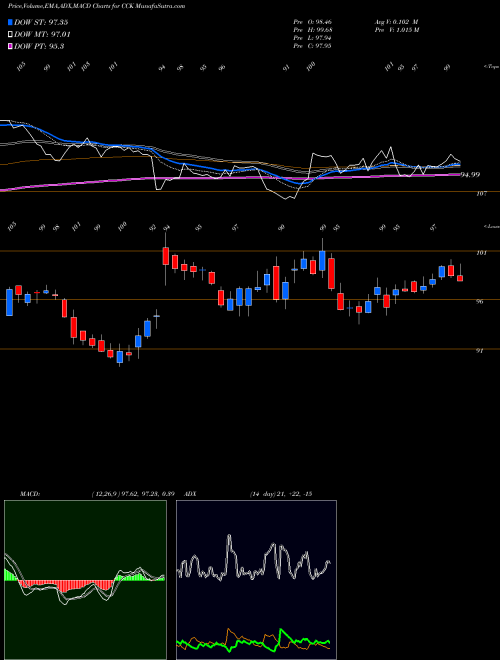Click the 91 price axis label

[x=480, y=351]
